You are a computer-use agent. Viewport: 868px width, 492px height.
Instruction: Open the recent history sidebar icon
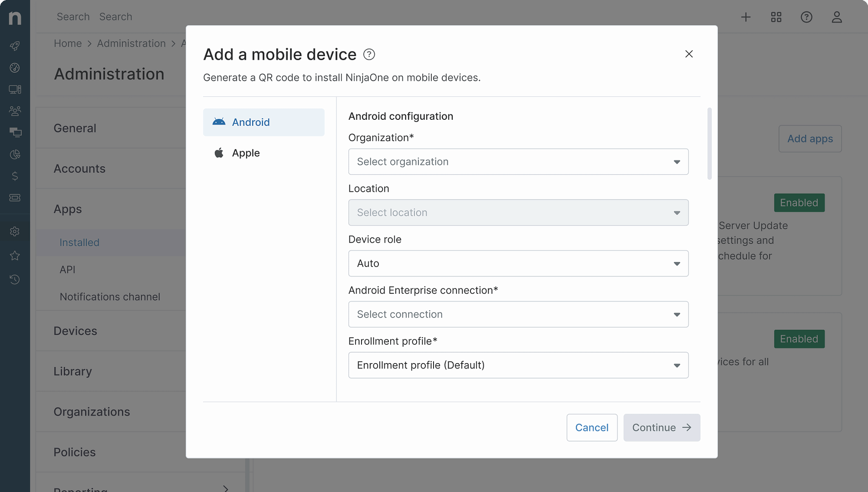coord(15,279)
